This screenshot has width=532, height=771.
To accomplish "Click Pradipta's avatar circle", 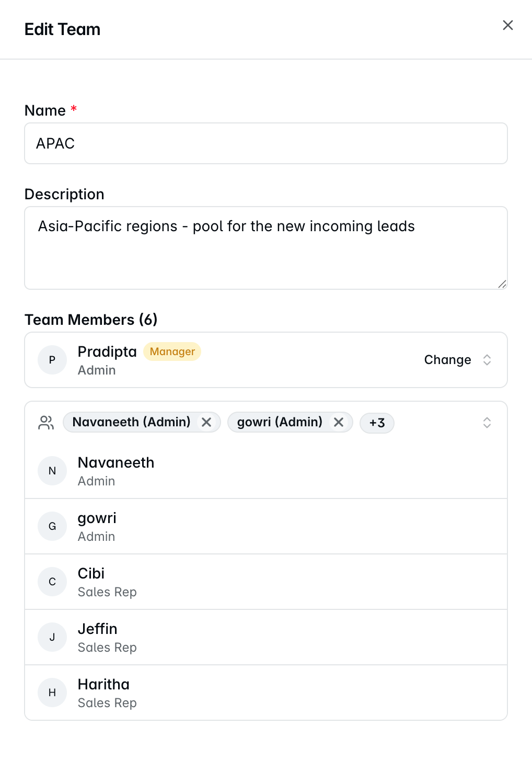I will (x=52, y=360).
